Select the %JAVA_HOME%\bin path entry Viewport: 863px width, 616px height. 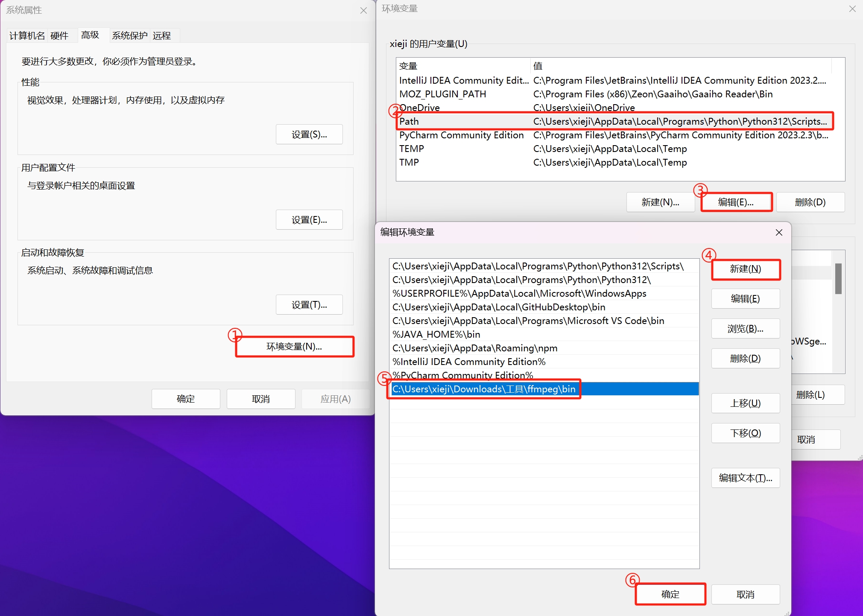(x=436, y=334)
